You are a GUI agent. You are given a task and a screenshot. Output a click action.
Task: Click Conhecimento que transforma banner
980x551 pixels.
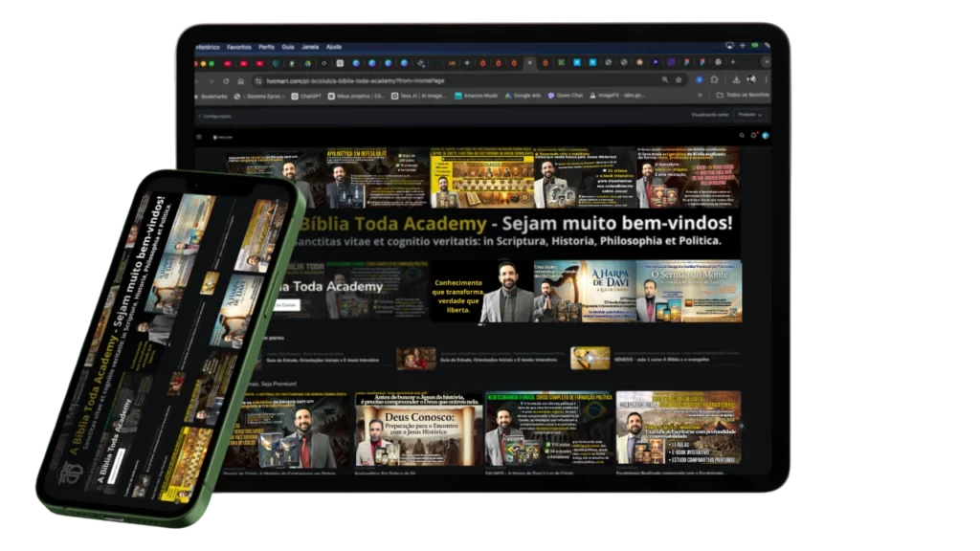(x=482, y=292)
